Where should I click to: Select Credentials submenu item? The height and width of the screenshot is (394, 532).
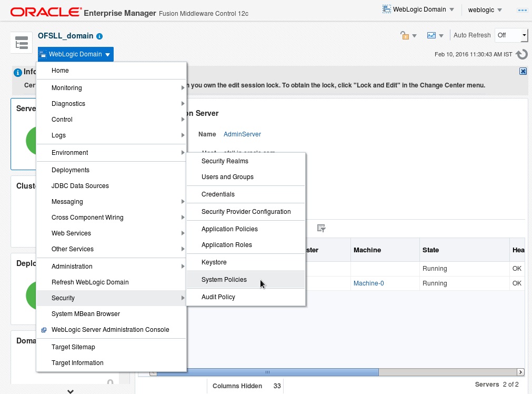pos(246,194)
